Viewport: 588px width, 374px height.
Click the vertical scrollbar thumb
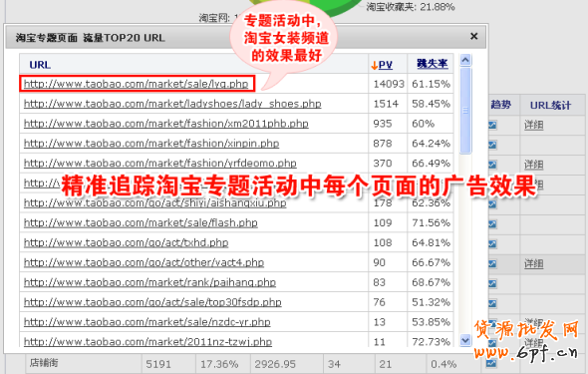[x=465, y=111]
